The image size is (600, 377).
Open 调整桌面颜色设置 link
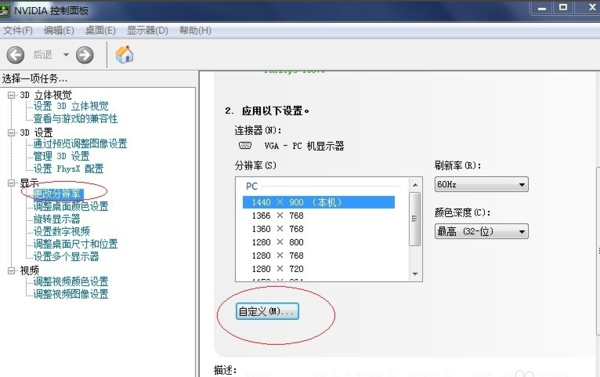coord(71,207)
